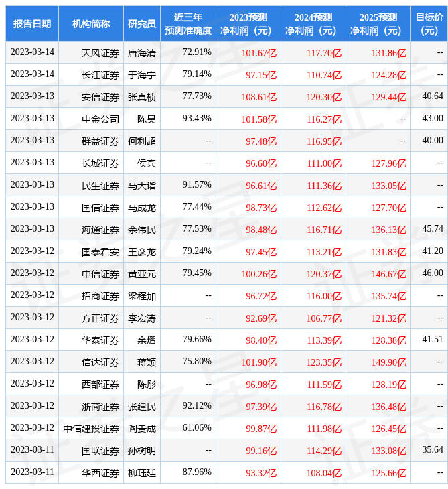Select the 中信建投证券 institution cell
Image resolution: width=448 pixels, height=489 pixels.
91,429
